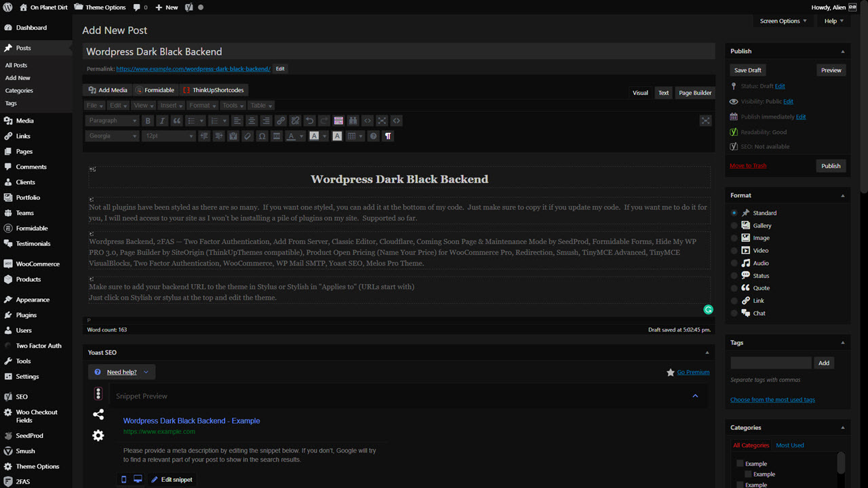Open the Georgia font family dropdown
The image size is (868, 488).
click(113, 136)
